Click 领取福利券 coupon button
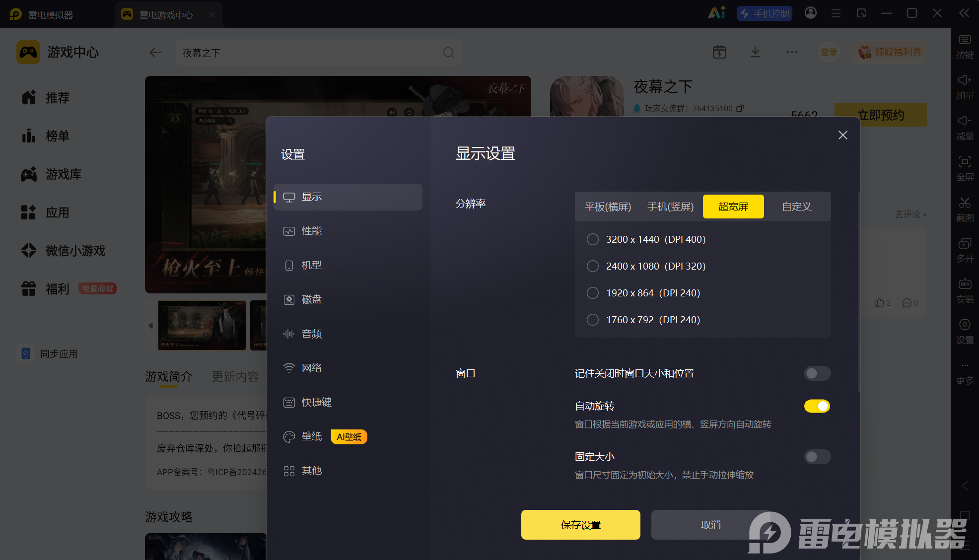Screen dimensions: 979x560 890,52
